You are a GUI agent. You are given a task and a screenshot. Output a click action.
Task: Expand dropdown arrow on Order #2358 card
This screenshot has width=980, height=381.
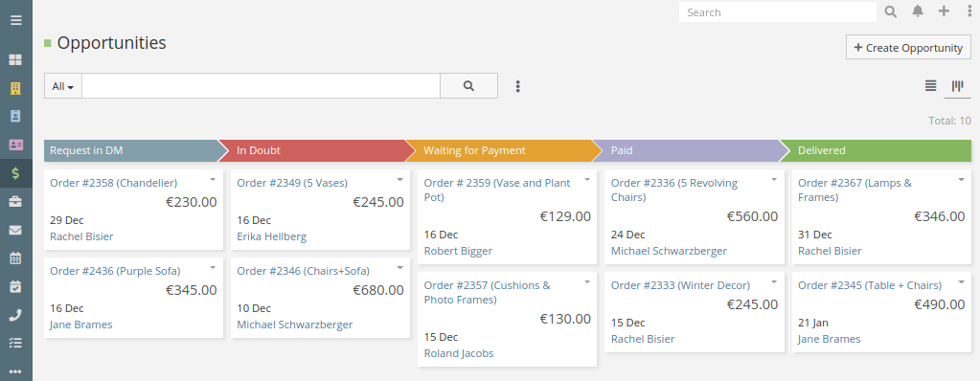(213, 180)
